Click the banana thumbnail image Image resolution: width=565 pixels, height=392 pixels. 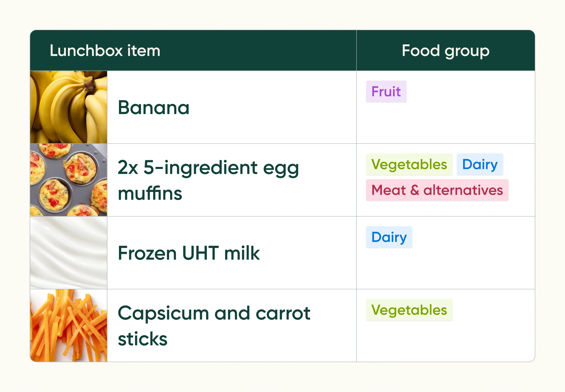pyautogui.click(x=69, y=107)
